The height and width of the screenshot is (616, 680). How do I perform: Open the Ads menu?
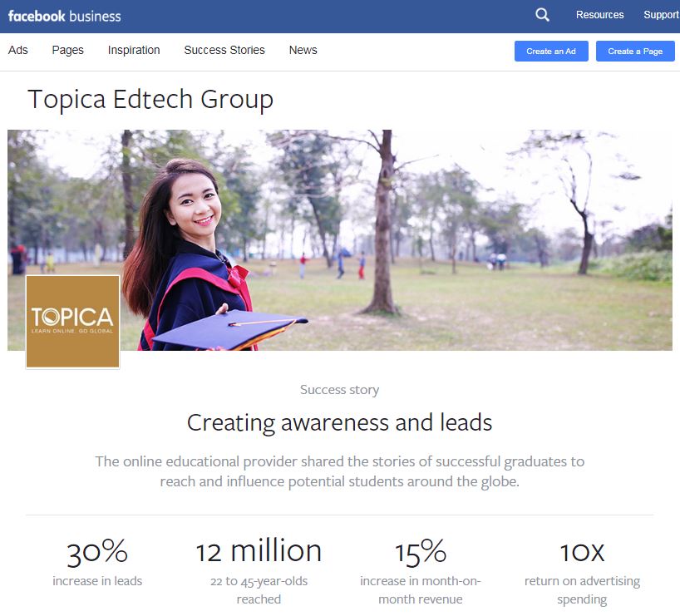click(x=17, y=51)
